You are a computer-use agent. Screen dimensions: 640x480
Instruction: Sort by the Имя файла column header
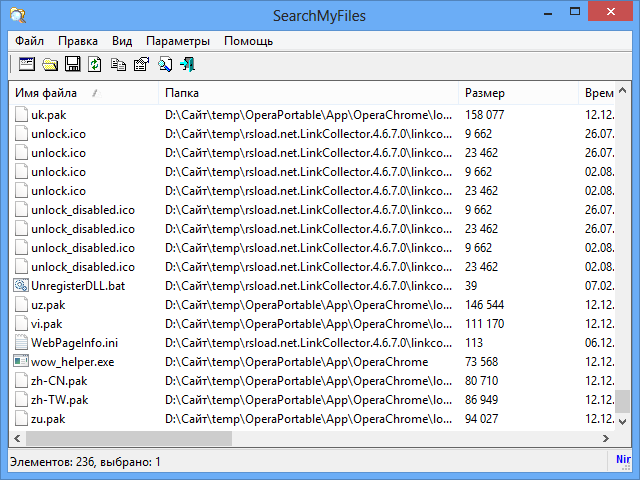(x=84, y=93)
